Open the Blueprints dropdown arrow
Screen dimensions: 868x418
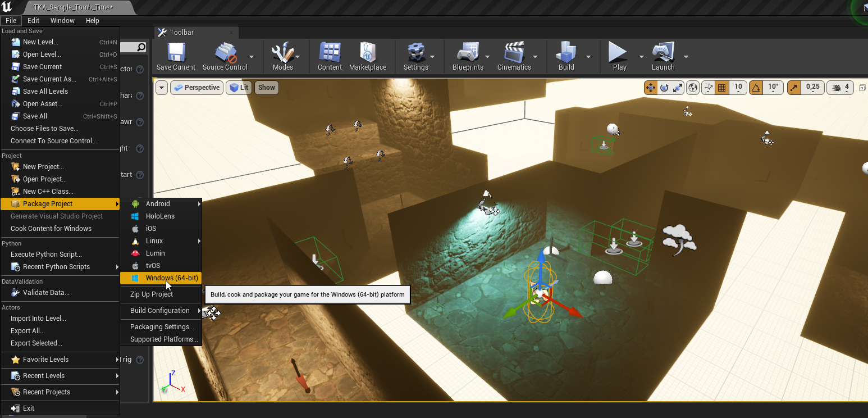[x=487, y=57]
